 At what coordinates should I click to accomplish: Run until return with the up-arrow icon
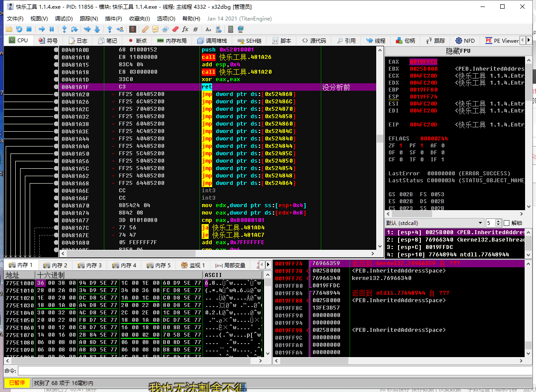(110, 29)
